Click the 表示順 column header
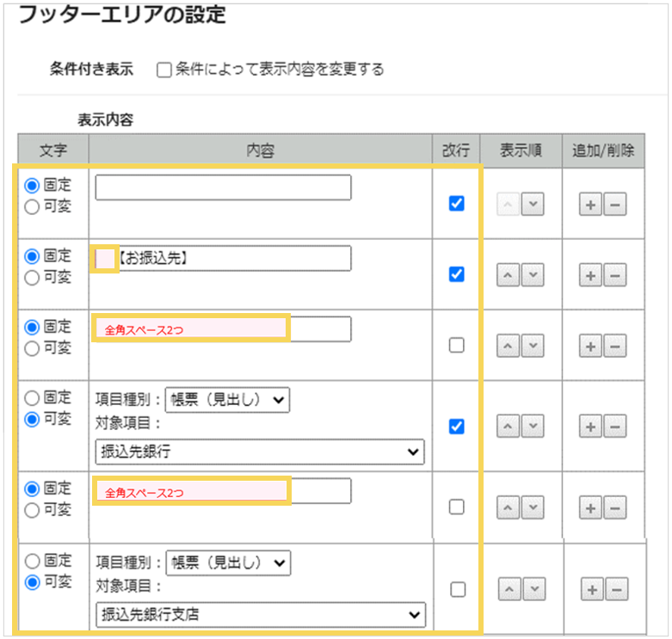The image size is (672, 639). (521, 151)
